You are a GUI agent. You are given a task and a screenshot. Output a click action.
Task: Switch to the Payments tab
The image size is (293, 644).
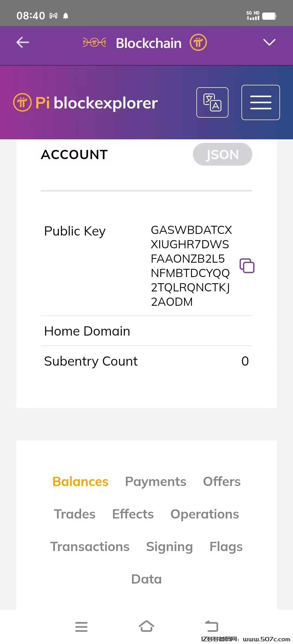click(155, 481)
